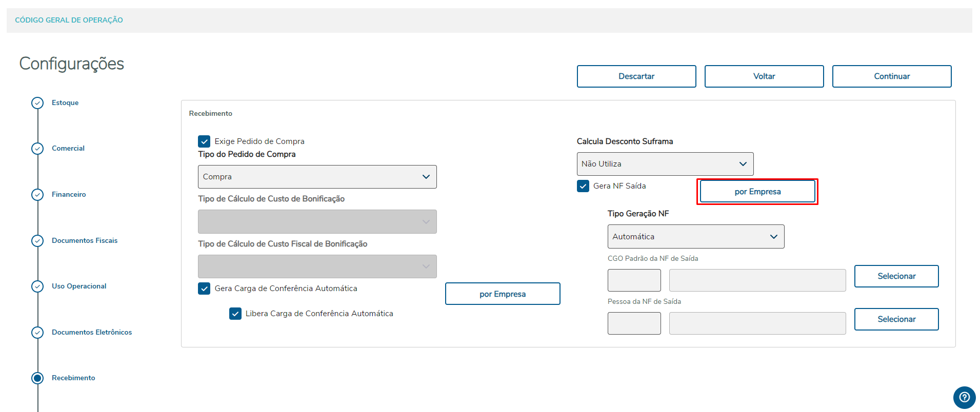This screenshot has width=980, height=412.
Task: Click Selecionar for CGO Padrão da NF
Action: 896,276
